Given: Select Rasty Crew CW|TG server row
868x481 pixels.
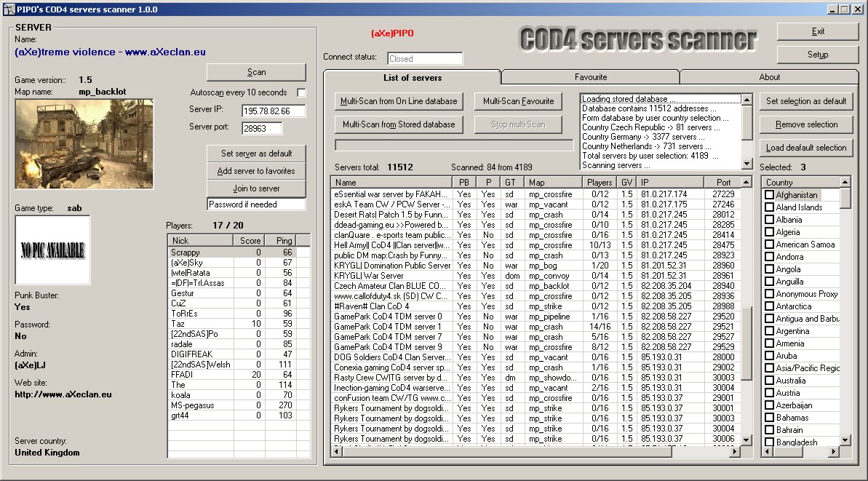Looking at the screenshot, I should click(x=535, y=378).
